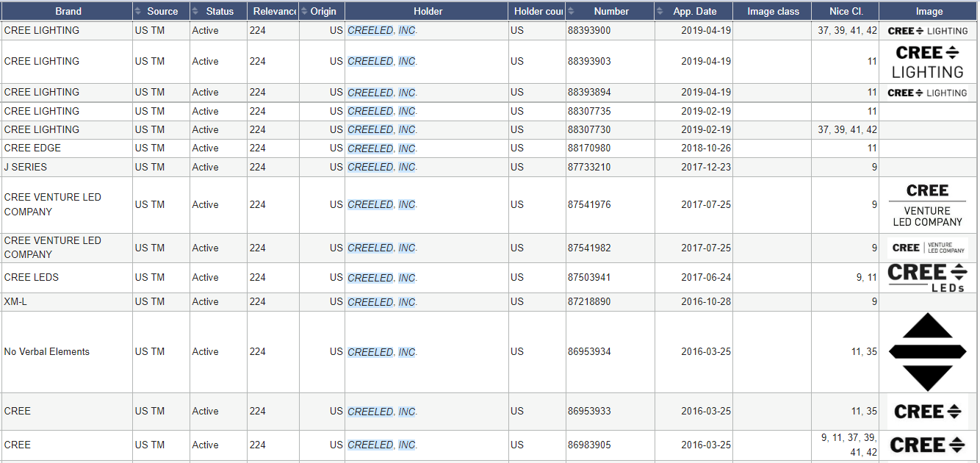Sort table by Brand column header
Screen dimensions: 980x463
click(68, 11)
